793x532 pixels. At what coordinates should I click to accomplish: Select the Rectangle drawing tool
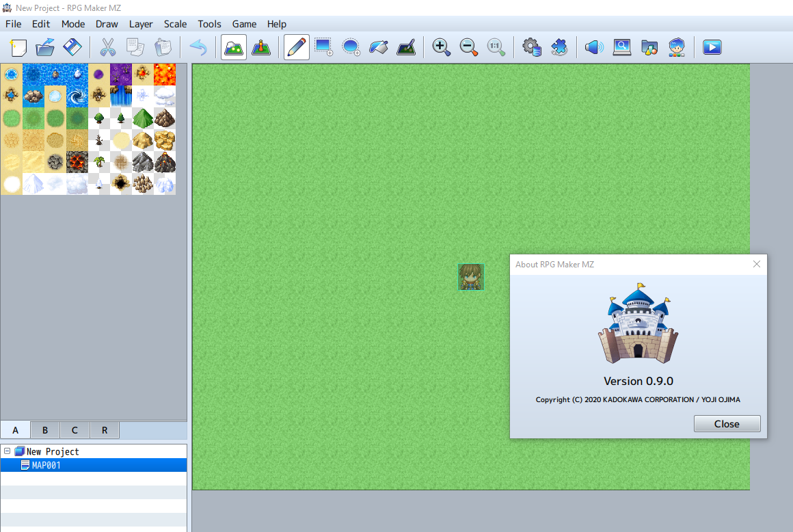(323, 48)
